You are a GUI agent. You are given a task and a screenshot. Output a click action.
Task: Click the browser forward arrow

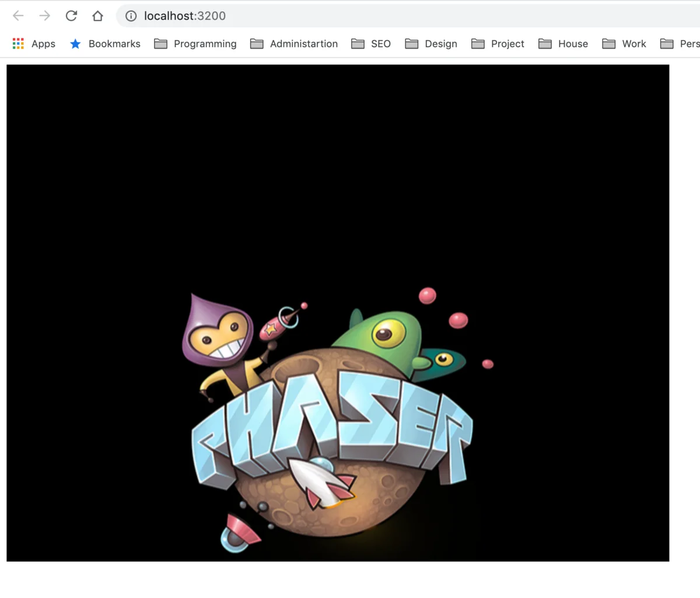44,16
